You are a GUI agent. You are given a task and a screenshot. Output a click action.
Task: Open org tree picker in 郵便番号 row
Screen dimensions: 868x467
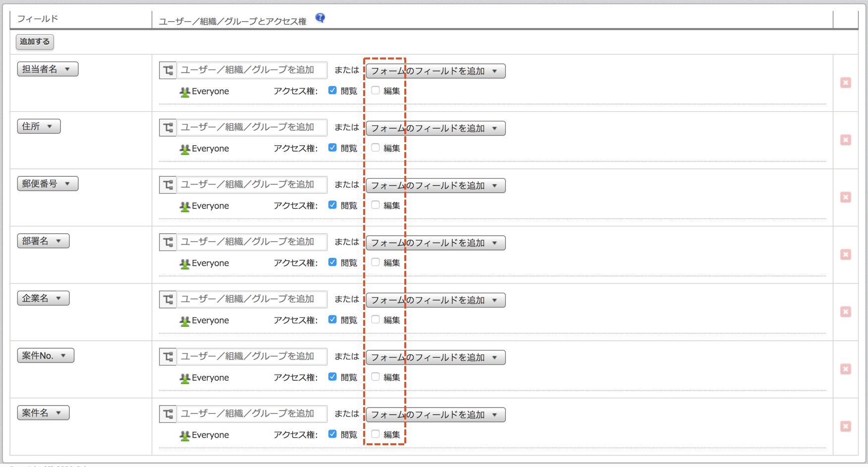click(168, 185)
